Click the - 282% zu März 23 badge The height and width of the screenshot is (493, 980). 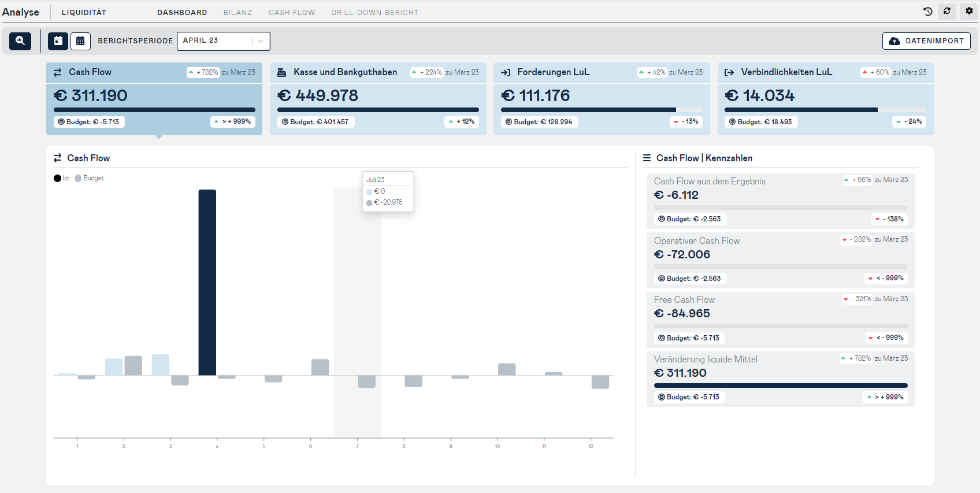click(x=874, y=239)
